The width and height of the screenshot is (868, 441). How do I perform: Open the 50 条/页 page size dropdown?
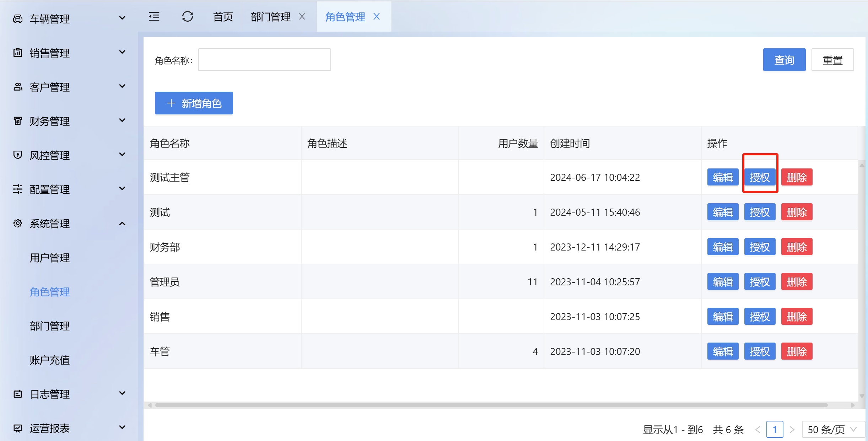(832, 429)
